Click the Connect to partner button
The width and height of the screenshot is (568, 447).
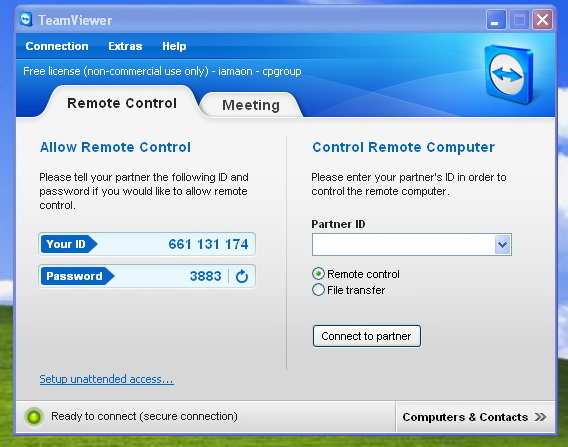(367, 336)
